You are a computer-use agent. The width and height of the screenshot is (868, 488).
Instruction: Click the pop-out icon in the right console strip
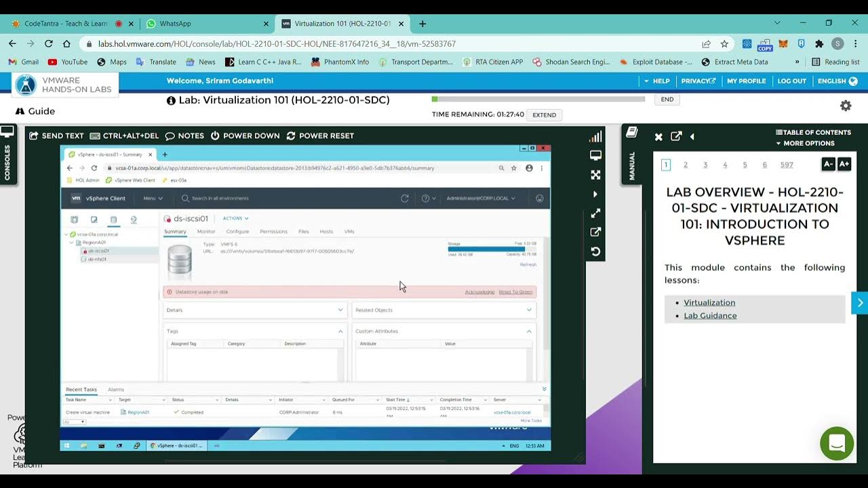coord(595,232)
